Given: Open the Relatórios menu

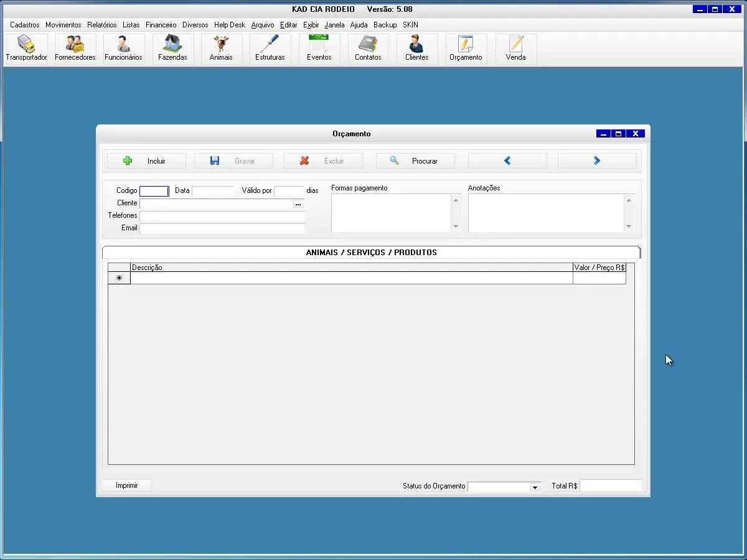Looking at the screenshot, I should [x=102, y=25].
